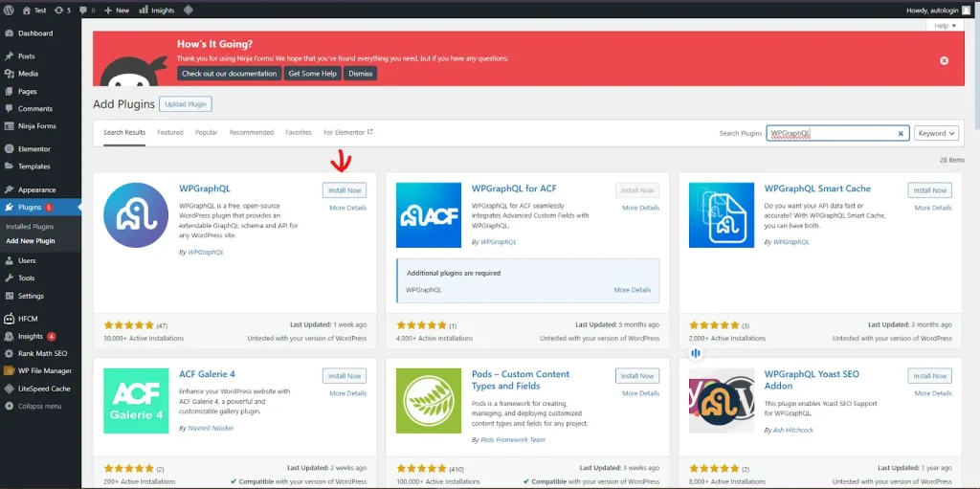Open the updates icon showing 5
Viewport: 980px width, 489px height.
[x=62, y=10]
